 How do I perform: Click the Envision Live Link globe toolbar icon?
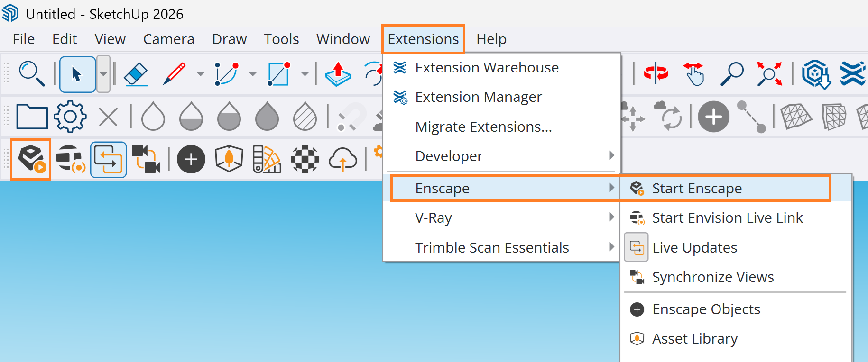tap(71, 159)
